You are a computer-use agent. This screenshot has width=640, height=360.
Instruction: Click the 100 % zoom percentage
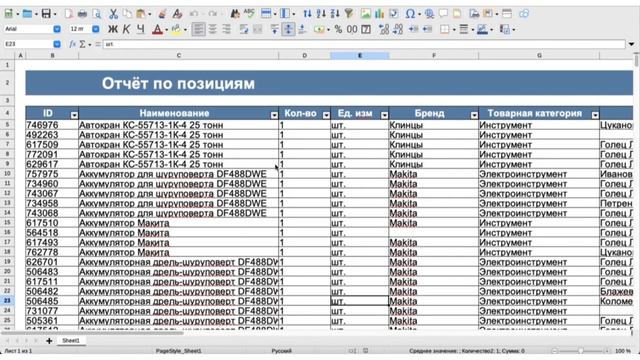622,351
